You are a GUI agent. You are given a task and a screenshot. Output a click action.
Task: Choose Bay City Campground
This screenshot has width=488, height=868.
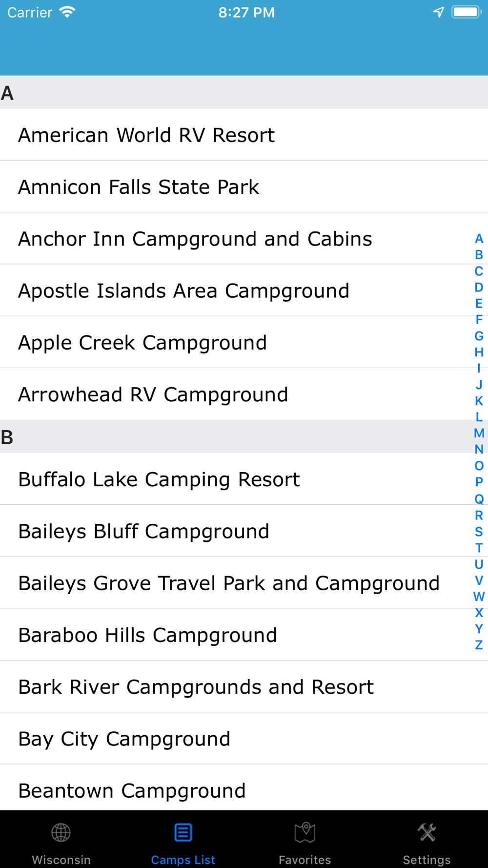[x=124, y=739]
